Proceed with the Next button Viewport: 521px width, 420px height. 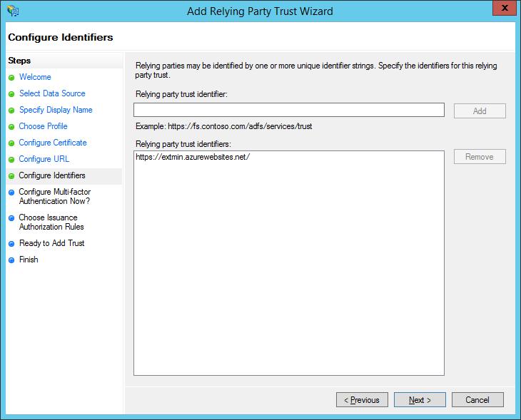pyautogui.click(x=420, y=400)
